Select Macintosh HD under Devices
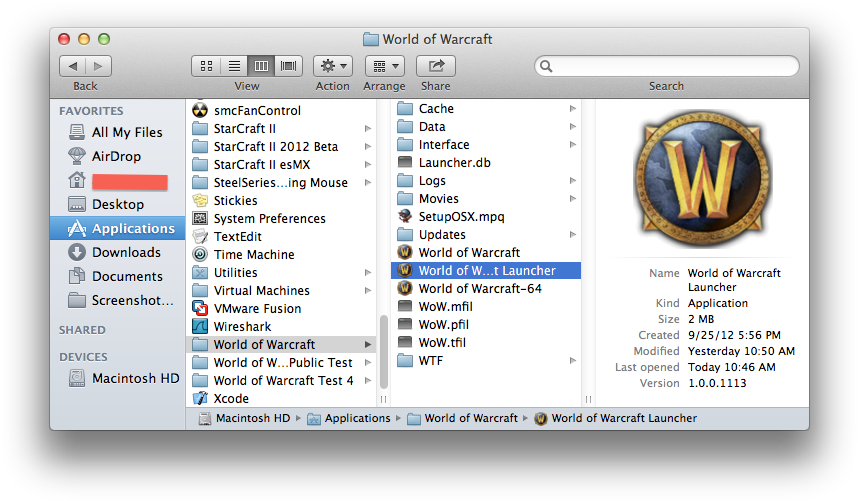The width and height of the screenshot is (858, 501). pyautogui.click(x=135, y=379)
